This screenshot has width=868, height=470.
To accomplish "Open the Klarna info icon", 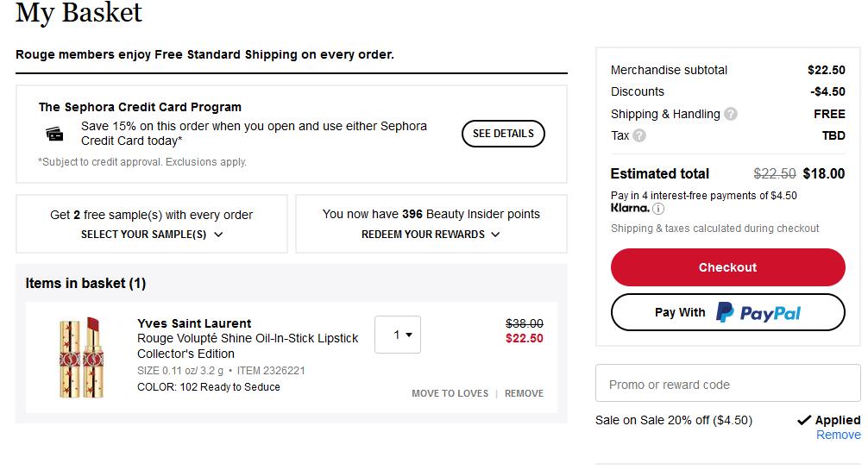I will click(658, 209).
